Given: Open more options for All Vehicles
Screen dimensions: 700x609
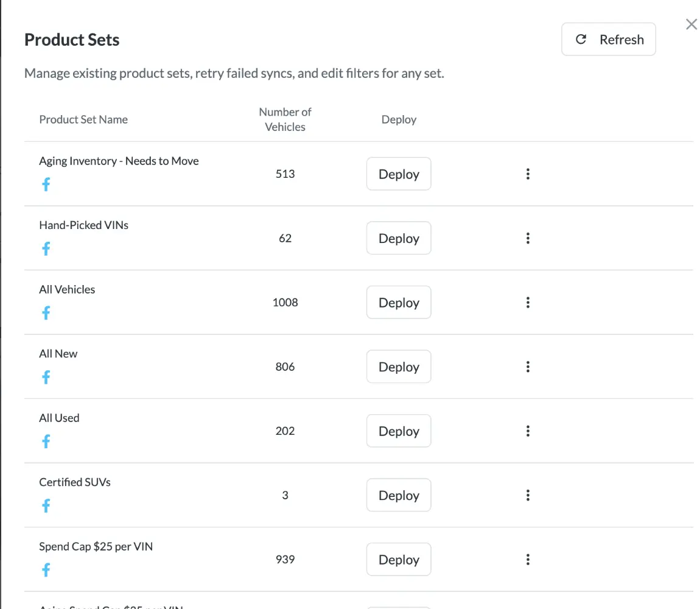Looking at the screenshot, I should click(x=528, y=303).
